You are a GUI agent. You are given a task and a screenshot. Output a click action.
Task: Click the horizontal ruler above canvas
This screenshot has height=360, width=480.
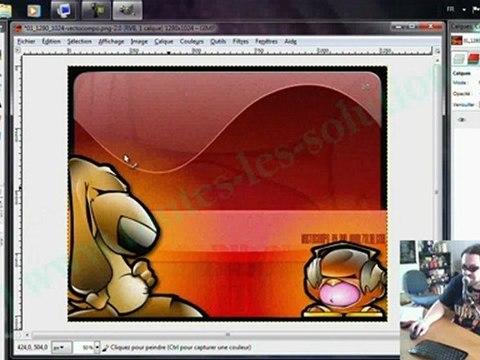click(x=227, y=51)
